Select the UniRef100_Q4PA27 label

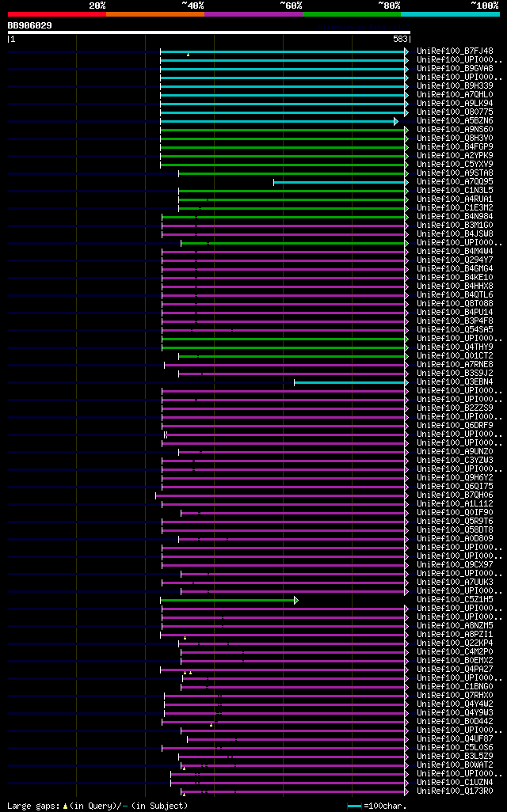point(456,669)
